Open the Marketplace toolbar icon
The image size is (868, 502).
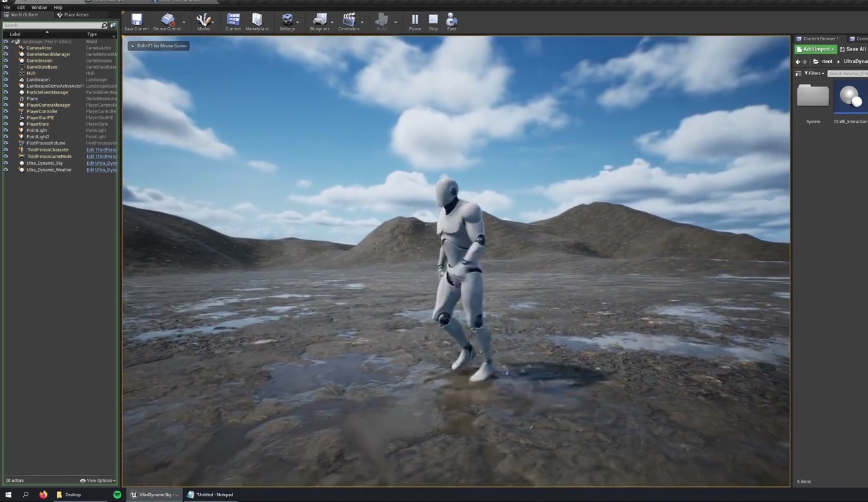(256, 22)
